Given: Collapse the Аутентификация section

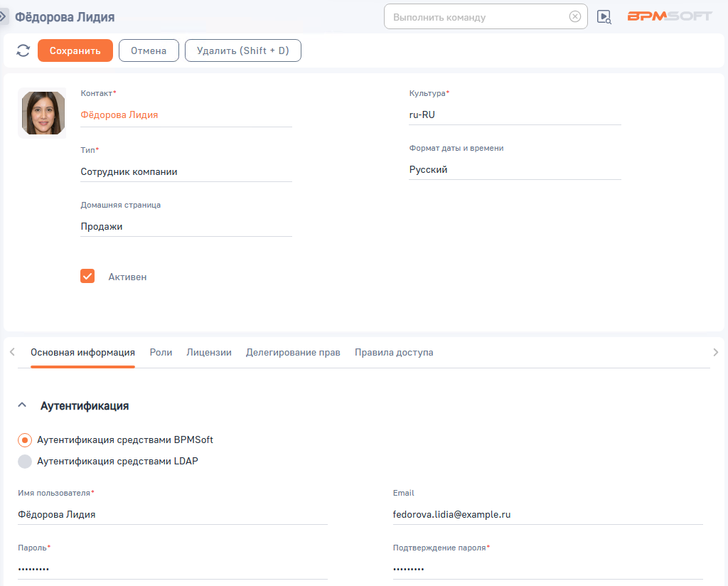Looking at the screenshot, I should [x=22, y=405].
